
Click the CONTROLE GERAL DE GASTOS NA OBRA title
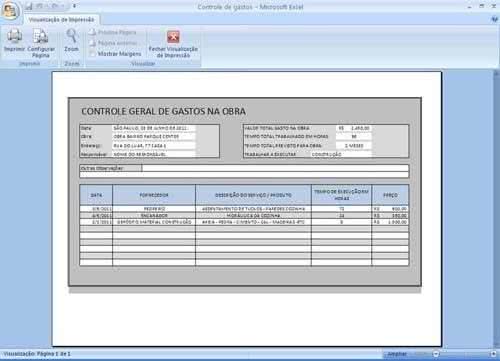(x=163, y=111)
